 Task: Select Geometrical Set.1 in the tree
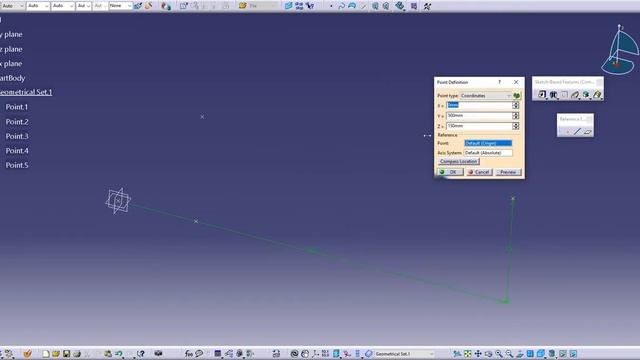tap(26, 92)
